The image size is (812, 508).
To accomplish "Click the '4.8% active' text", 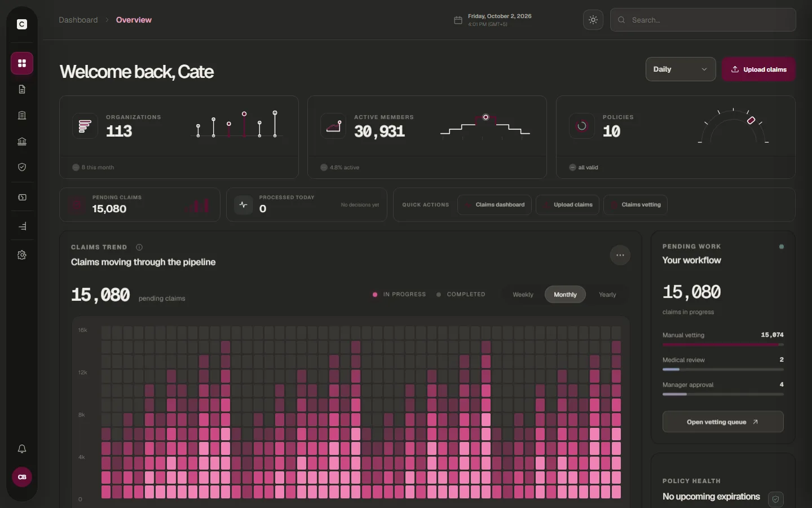I will click(345, 168).
